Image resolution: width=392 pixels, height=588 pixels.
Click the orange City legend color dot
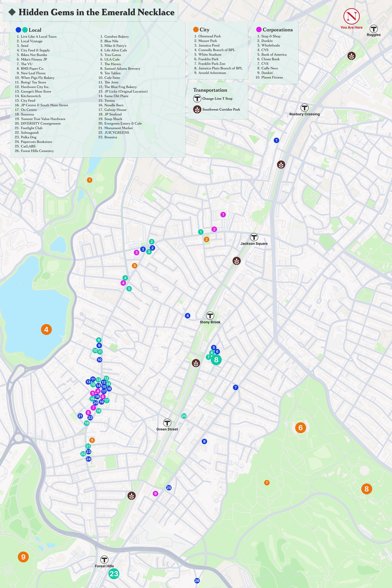point(196,30)
